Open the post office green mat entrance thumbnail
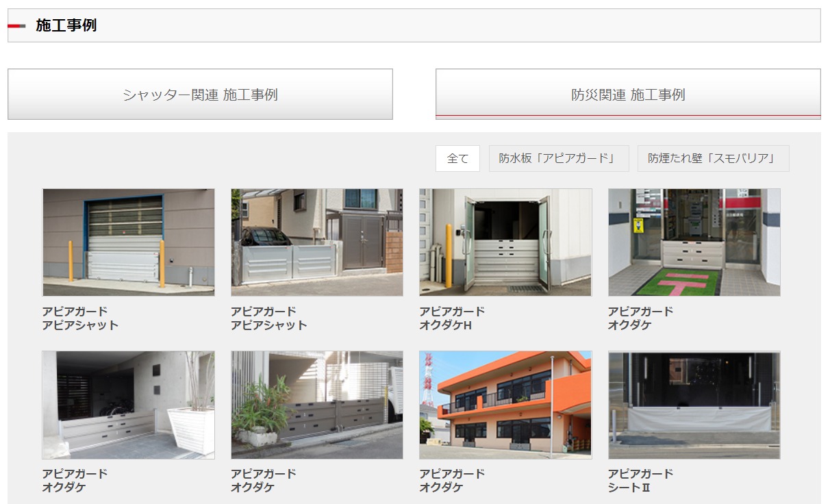 [x=694, y=242]
